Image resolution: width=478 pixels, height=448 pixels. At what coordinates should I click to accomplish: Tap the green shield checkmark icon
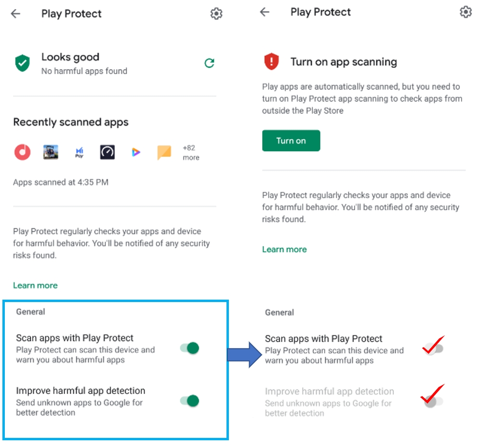22,63
